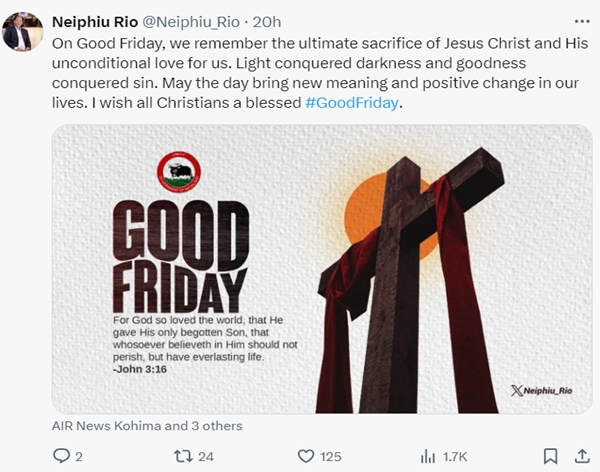Click the 2 replies count
This screenshot has height=472, width=600.
point(79,457)
